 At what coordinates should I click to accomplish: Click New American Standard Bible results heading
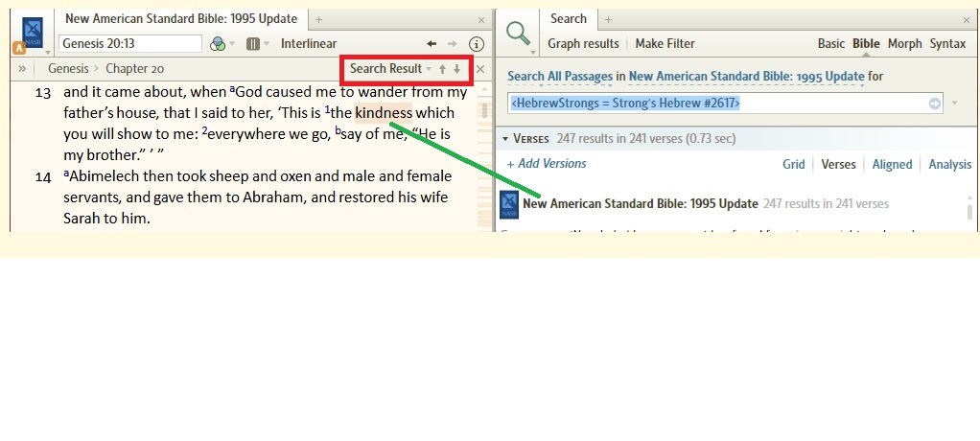point(641,203)
